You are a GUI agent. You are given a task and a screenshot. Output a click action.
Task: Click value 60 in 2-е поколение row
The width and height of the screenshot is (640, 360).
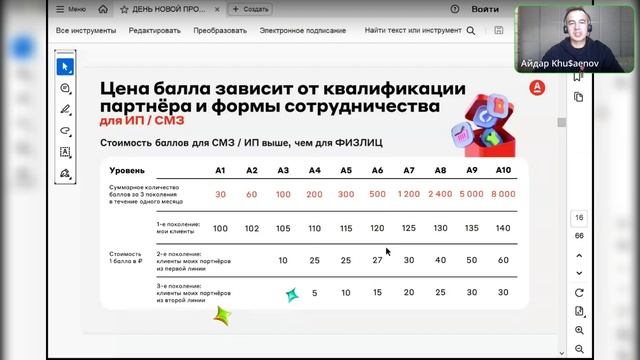503,260
